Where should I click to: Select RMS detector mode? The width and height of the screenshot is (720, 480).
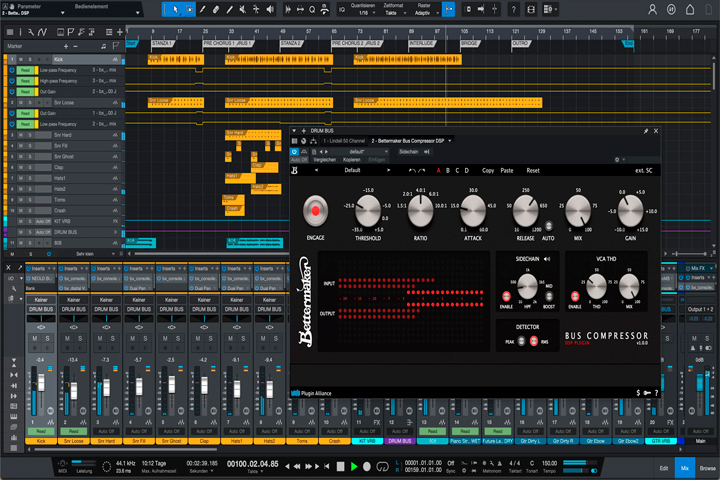[534, 341]
